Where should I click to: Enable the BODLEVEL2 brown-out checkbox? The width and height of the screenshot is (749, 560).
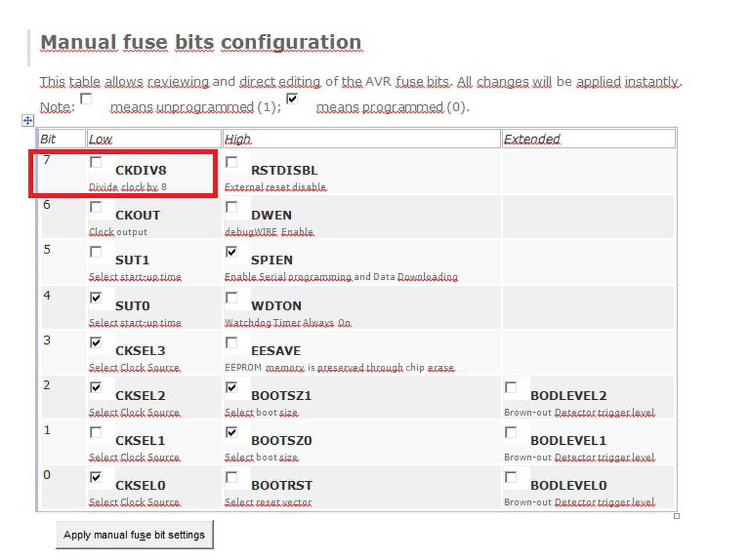(x=511, y=387)
